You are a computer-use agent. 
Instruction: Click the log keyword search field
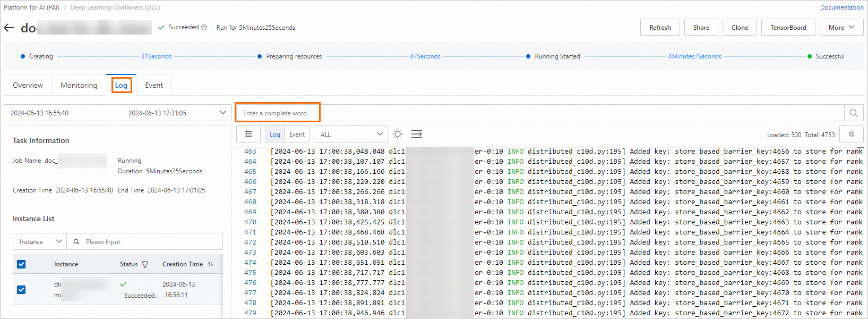(540, 113)
